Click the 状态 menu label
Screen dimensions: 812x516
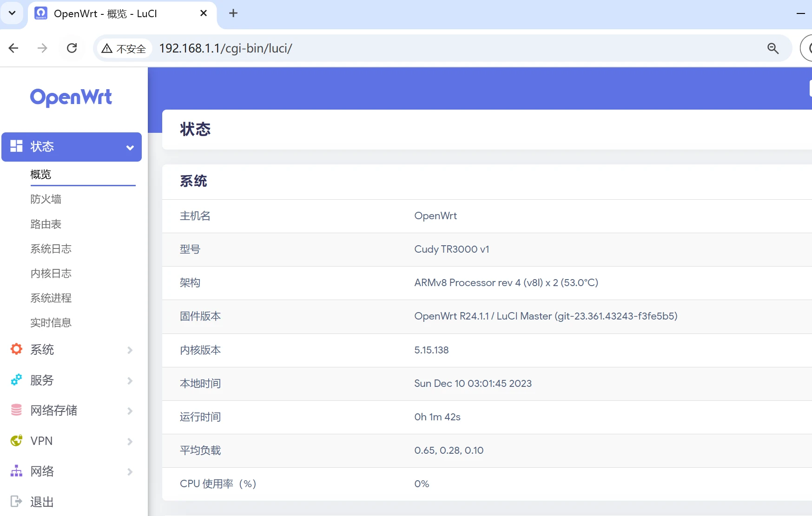point(42,147)
